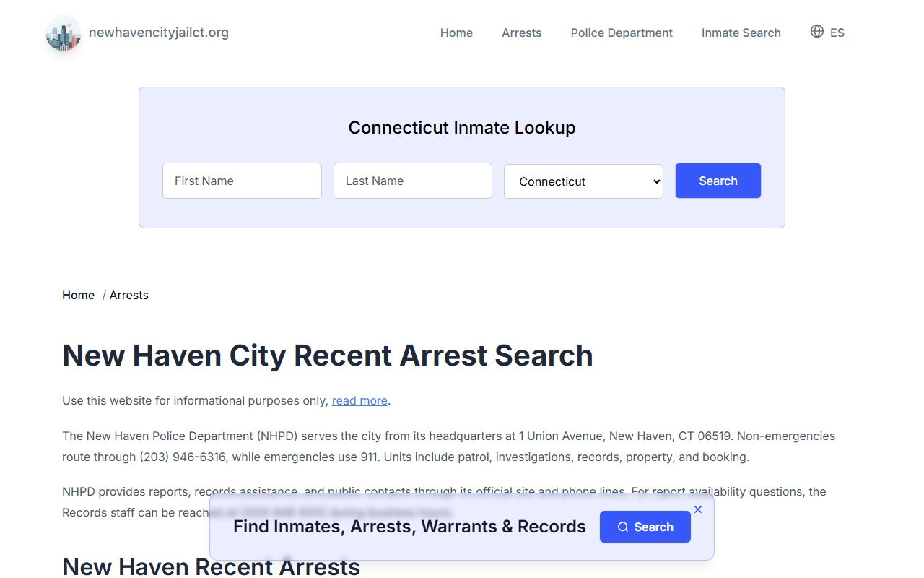The height and width of the screenshot is (578, 924).
Task: Open the 'read more' link
Action: point(359,400)
